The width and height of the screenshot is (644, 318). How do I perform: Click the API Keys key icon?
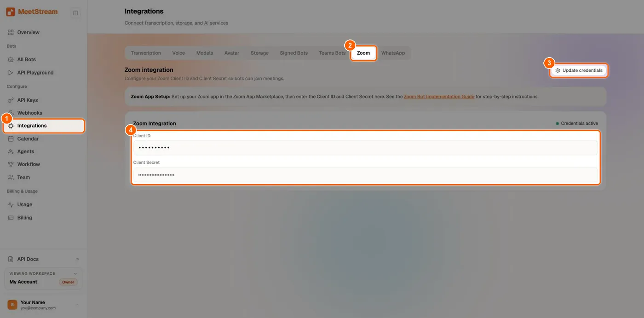click(11, 100)
